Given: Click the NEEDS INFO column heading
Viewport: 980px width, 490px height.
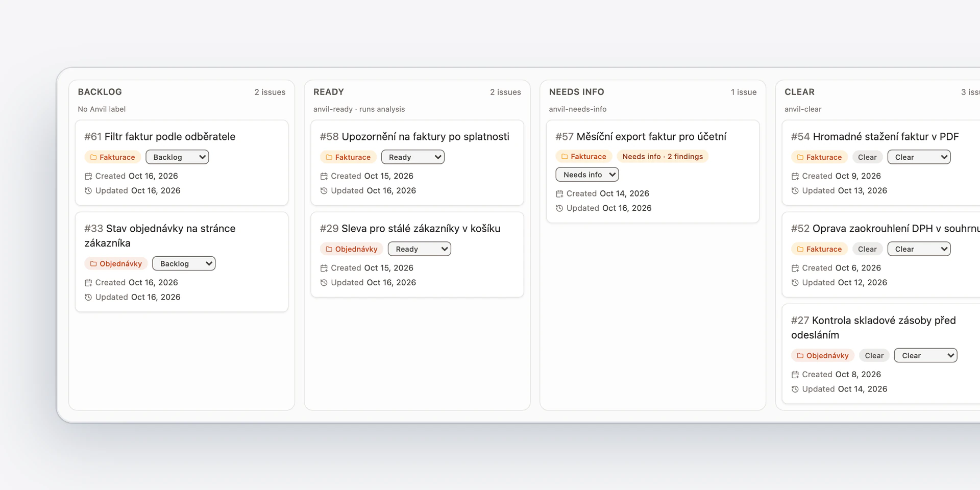Looking at the screenshot, I should click(576, 92).
